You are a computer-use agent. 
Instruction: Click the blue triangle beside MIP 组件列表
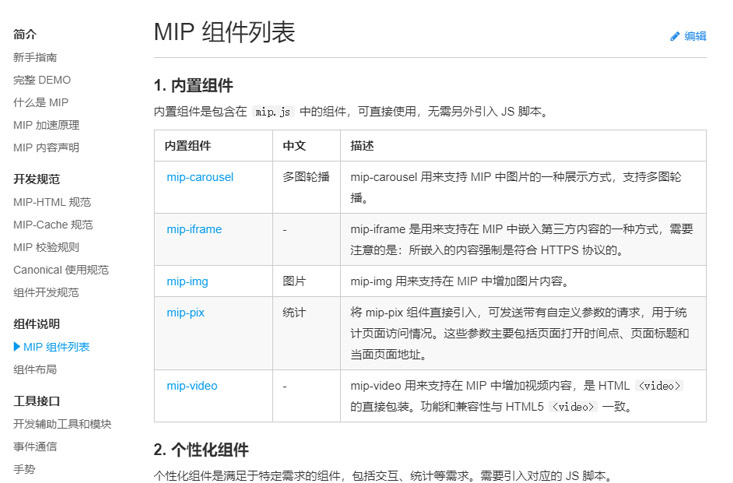click(x=17, y=346)
